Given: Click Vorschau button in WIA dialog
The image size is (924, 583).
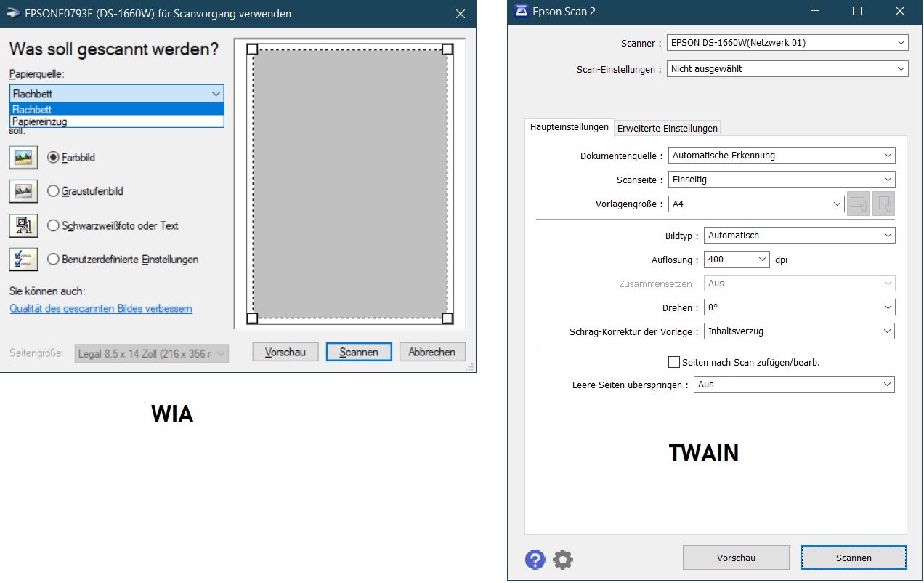Looking at the screenshot, I should tap(285, 352).
